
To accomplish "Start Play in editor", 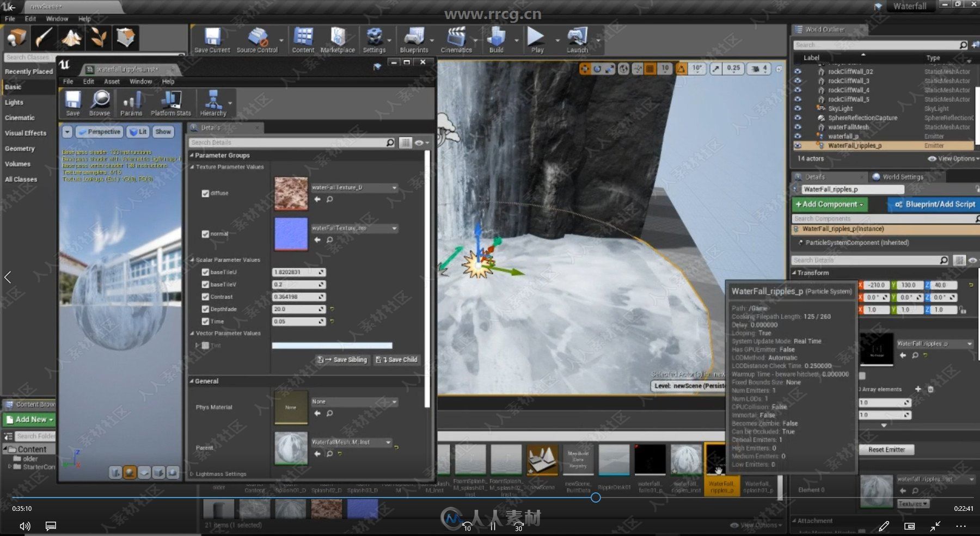I will click(537, 40).
